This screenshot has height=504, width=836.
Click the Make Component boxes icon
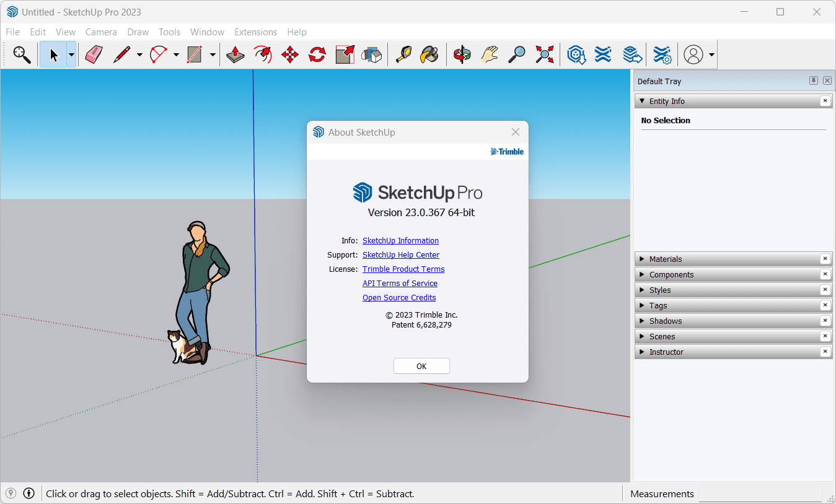(x=372, y=55)
